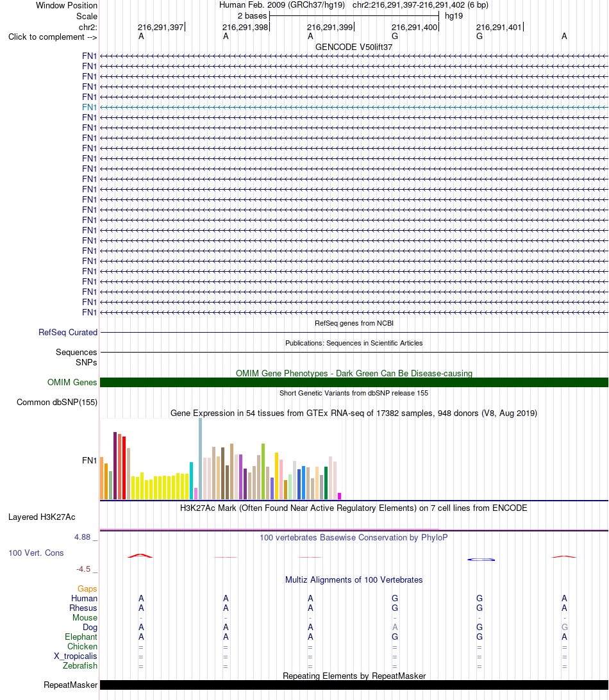Click the 216,291,397 position marker
The height and width of the screenshot is (700, 609).
(161, 27)
